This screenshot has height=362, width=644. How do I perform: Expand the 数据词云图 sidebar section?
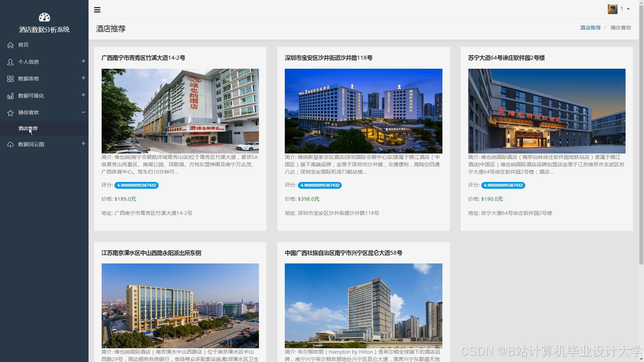(x=83, y=144)
